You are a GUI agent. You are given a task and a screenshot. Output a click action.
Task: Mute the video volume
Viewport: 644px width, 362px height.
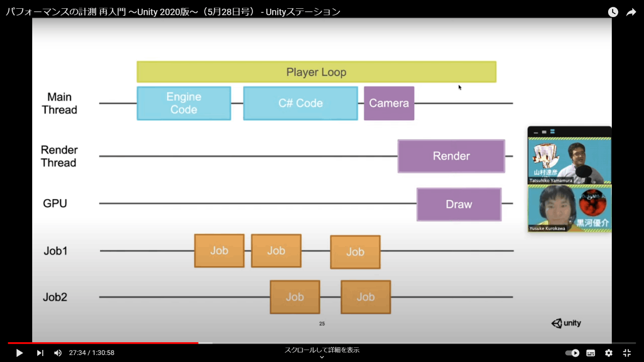58,353
